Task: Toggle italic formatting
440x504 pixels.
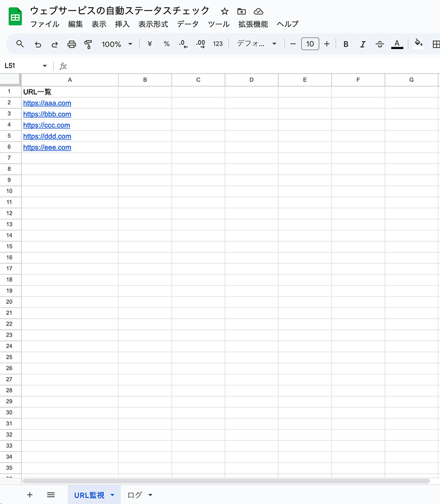Action: click(362, 44)
